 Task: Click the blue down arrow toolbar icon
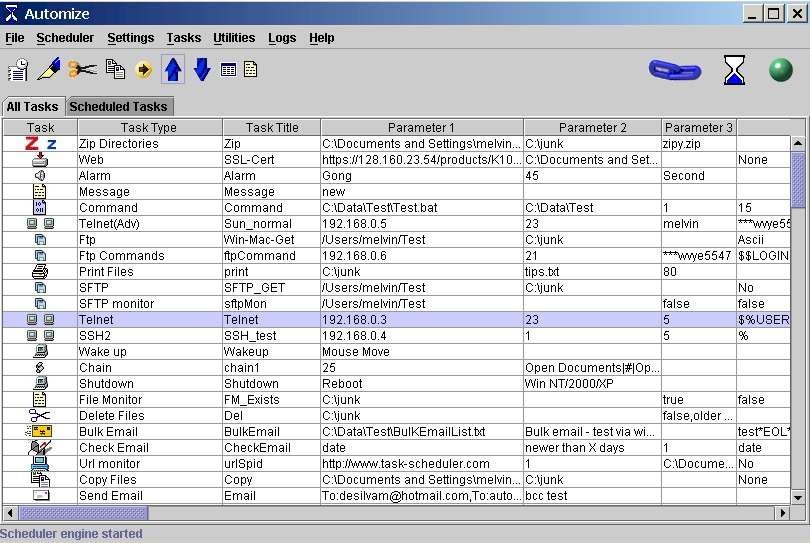coord(202,70)
